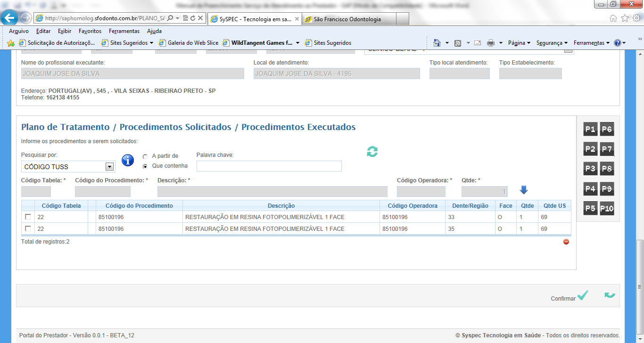Sort by Descrição column header
Image resolution: width=644 pixels, height=343 pixels.
pos(281,206)
